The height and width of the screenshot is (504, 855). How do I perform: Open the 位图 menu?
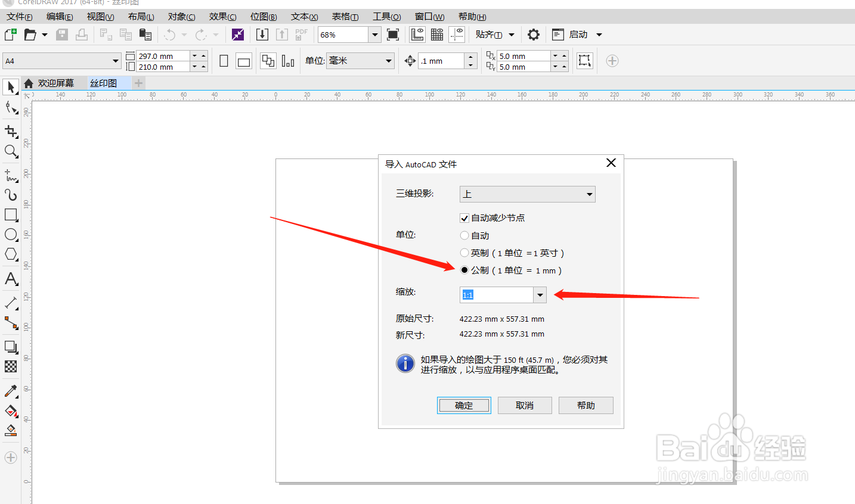click(x=264, y=17)
